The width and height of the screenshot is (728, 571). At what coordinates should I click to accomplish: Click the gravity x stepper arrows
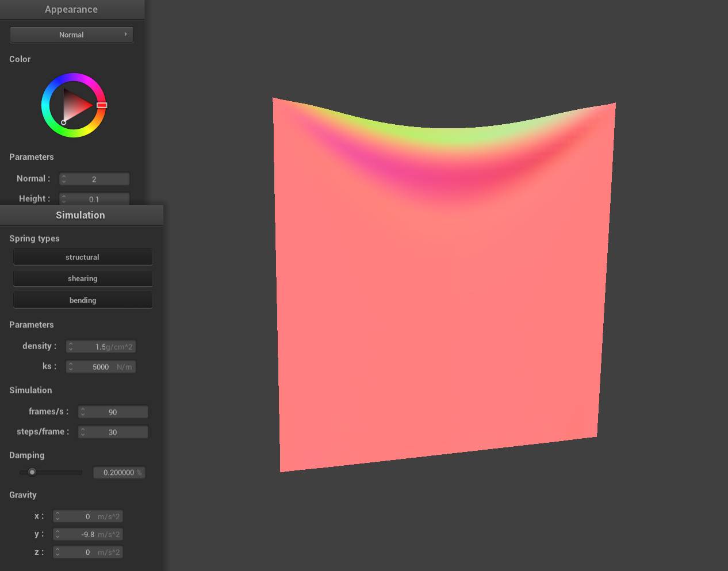click(x=58, y=517)
